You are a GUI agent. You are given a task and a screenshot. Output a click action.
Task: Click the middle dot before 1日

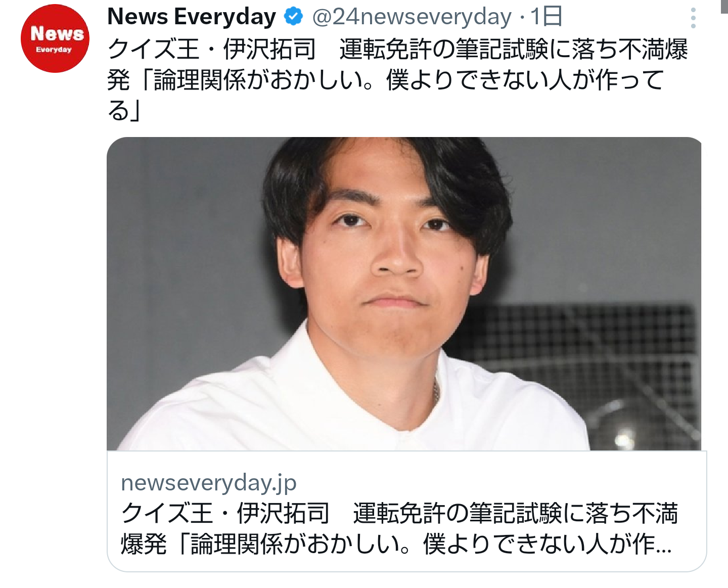tap(521, 18)
